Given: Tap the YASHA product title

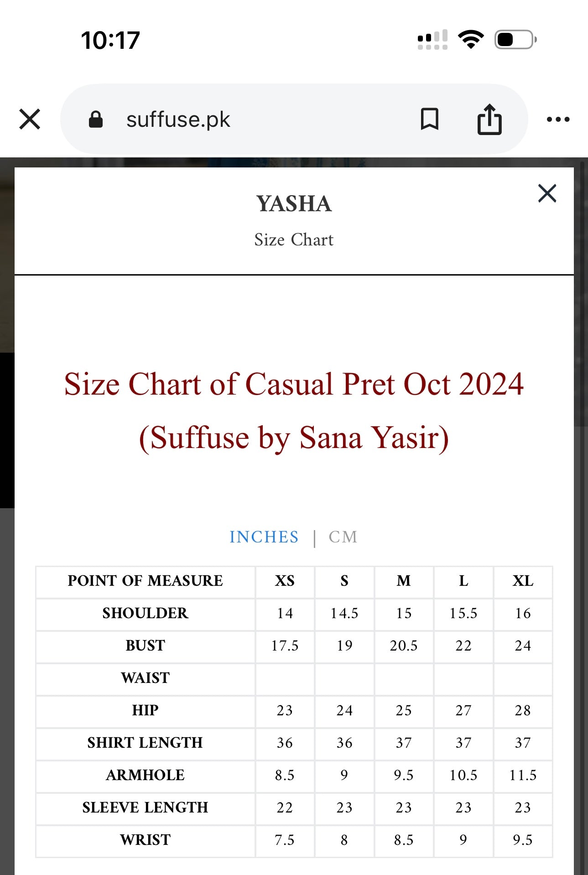Looking at the screenshot, I should (x=294, y=203).
